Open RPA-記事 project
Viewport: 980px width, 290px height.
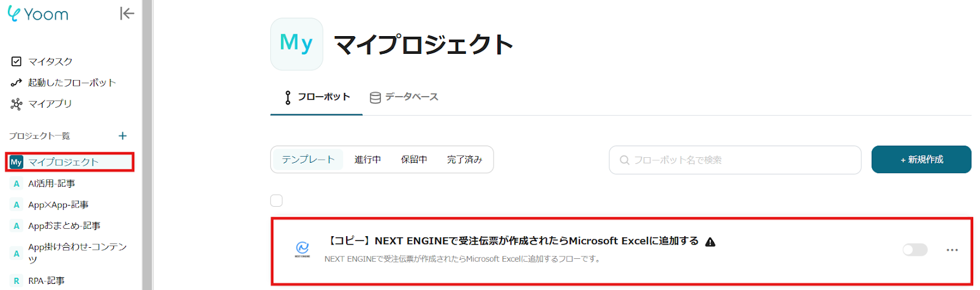tap(46, 281)
